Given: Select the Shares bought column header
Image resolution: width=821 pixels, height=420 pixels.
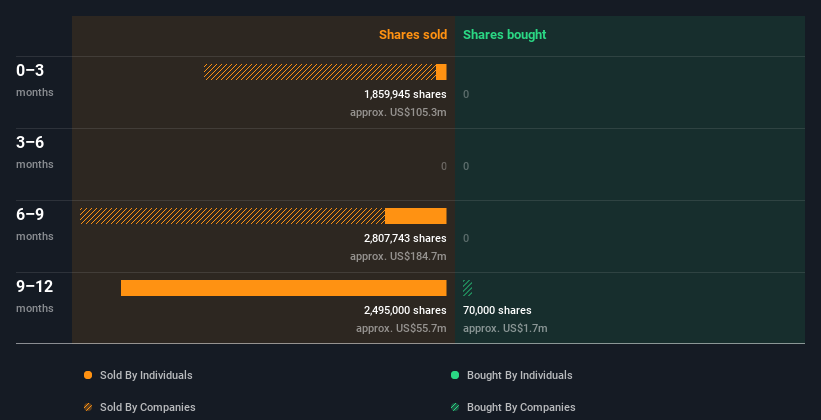Looking at the screenshot, I should (504, 35).
